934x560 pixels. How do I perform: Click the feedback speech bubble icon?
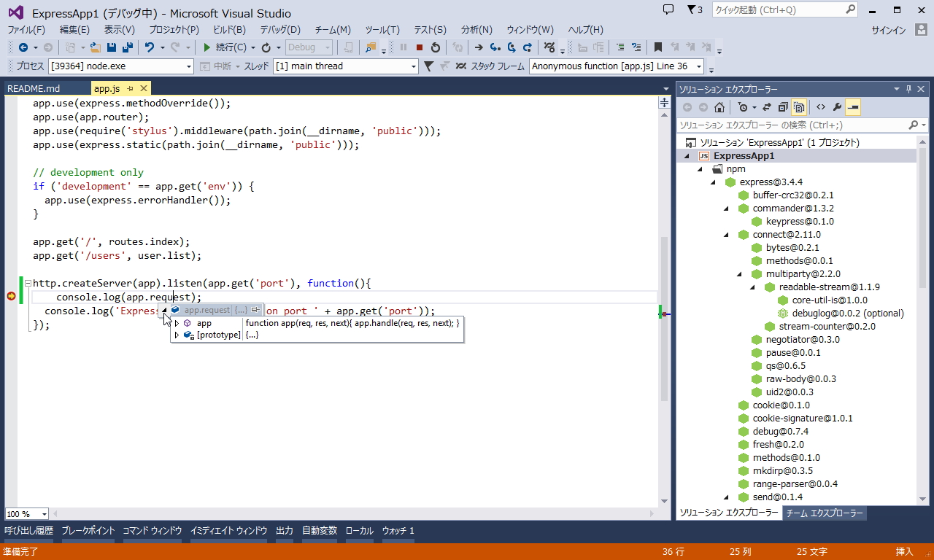pyautogui.click(x=668, y=10)
